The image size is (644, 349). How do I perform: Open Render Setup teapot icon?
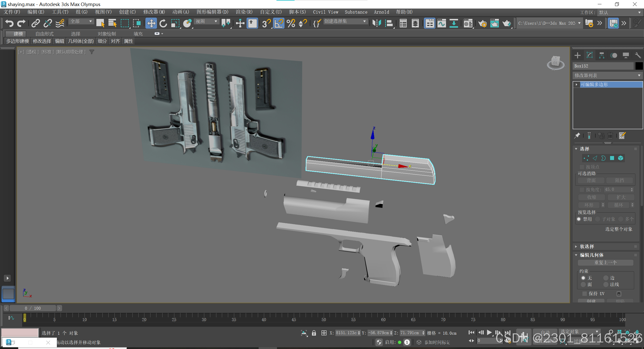[482, 23]
